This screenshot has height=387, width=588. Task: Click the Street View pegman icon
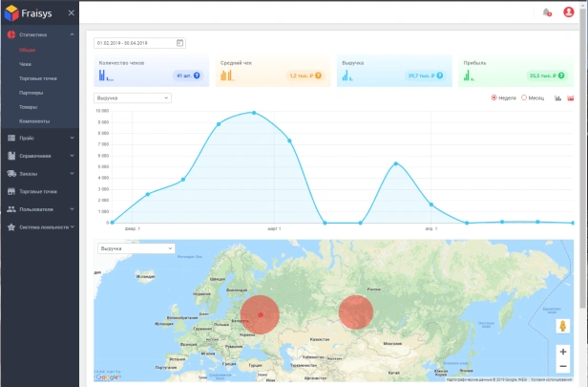click(563, 326)
